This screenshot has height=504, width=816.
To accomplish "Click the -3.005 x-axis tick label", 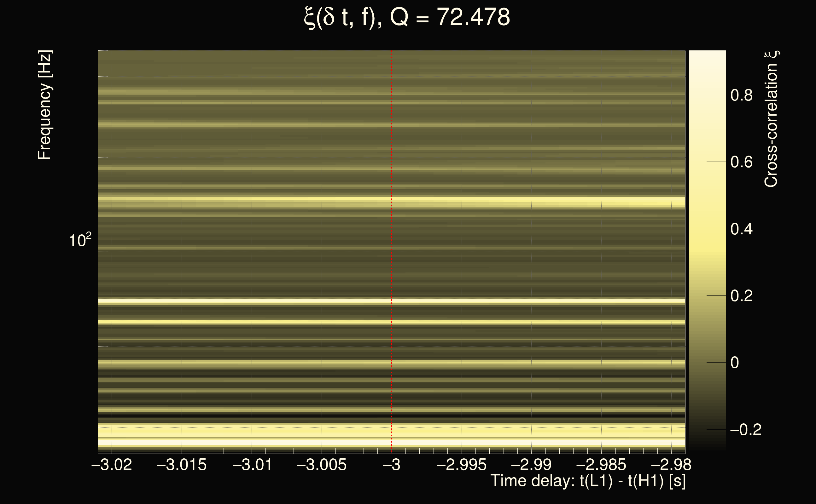I will pyautogui.click(x=322, y=465).
